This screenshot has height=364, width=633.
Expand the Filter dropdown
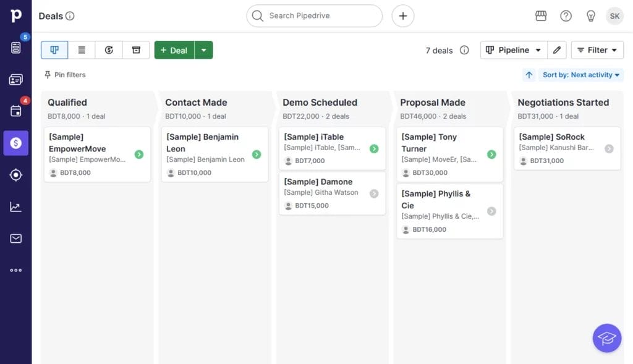pos(597,49)
